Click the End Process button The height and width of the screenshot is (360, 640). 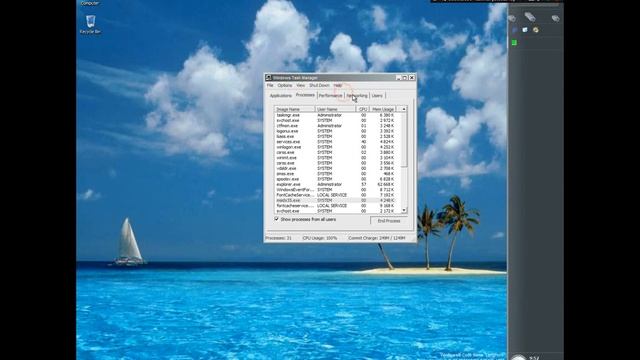pos(389,221)
